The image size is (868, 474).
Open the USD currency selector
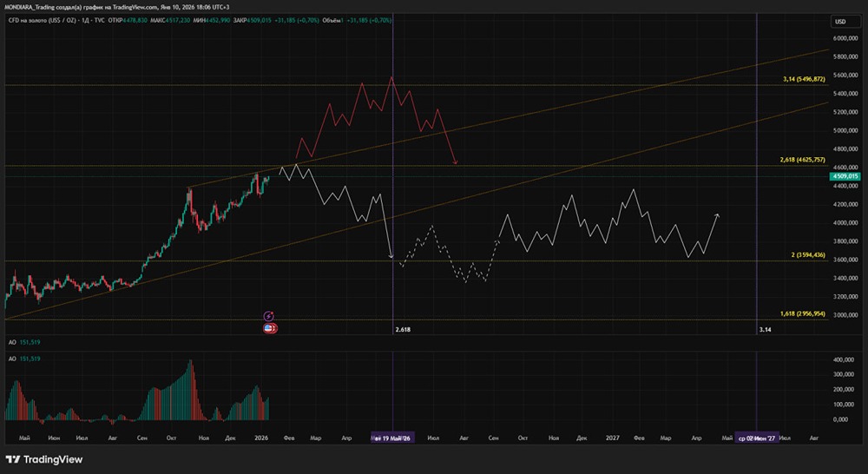point(839,22)
